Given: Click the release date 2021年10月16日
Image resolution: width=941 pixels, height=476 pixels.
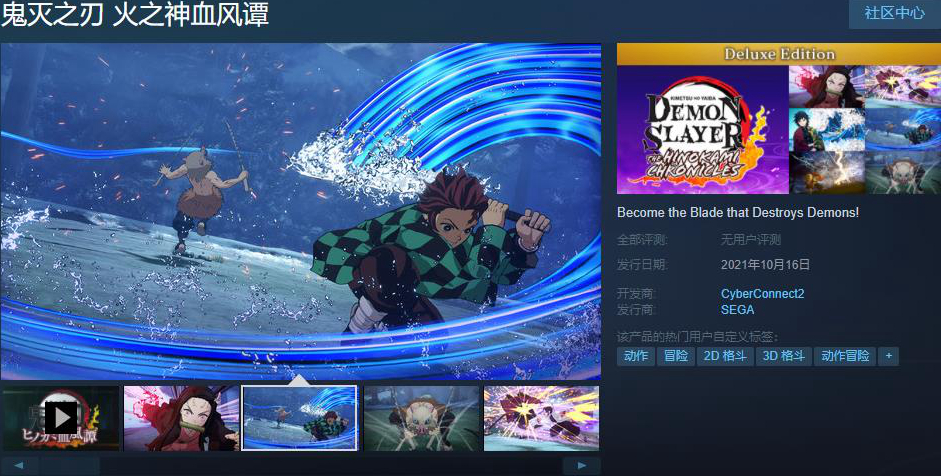Looking at the screenshot, I should (765, 264).
